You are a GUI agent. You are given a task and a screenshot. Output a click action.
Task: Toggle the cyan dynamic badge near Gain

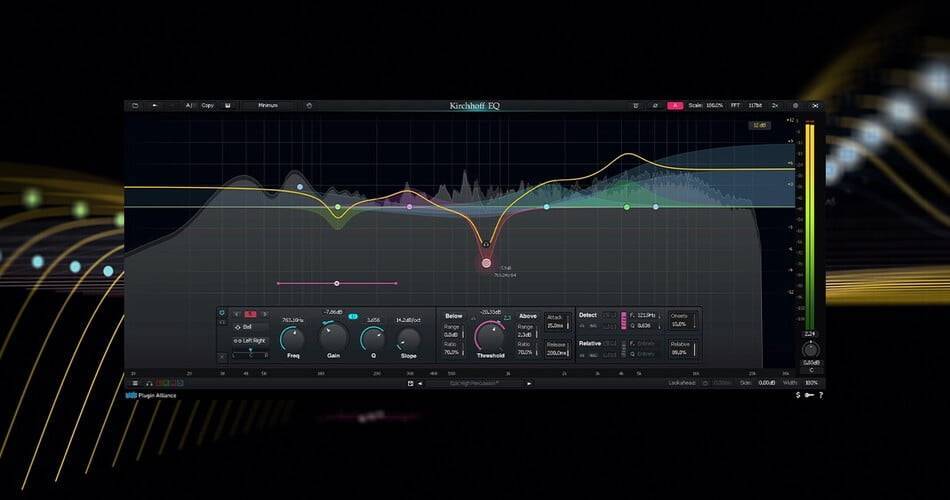(353, 316)
